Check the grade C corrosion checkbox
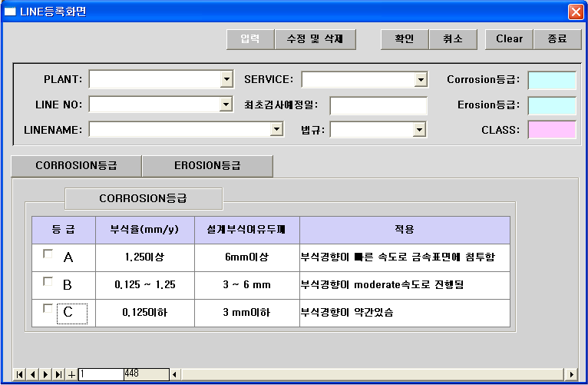588x385 pixels. coord(48,309)
